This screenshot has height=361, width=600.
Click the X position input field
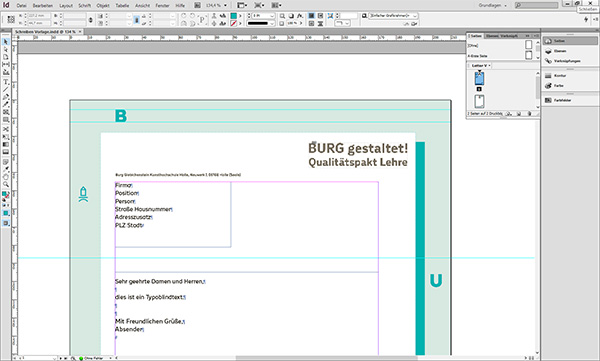click(x=39, y=16)
